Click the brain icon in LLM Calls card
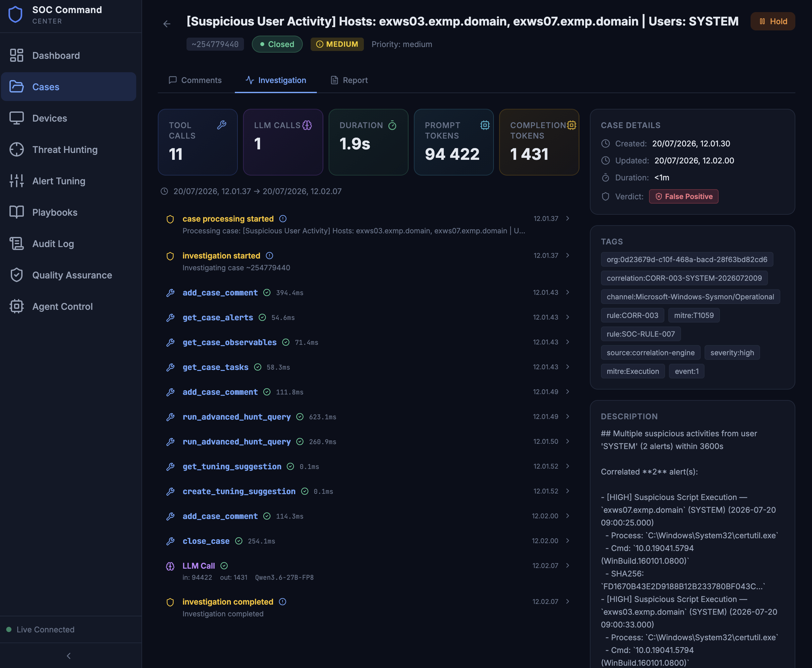The height and width of the screenshot is (668, 812). click(x=307, y=125)
